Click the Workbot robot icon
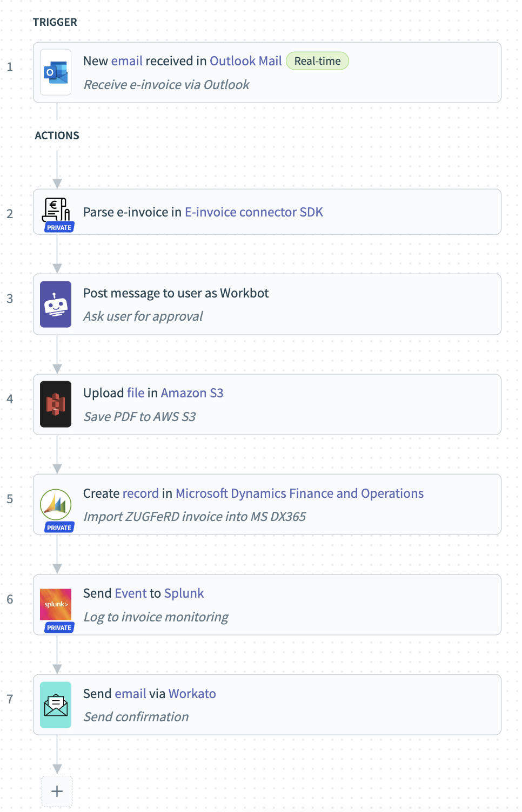The height and width of the screenshot is (812, 522). 56,304
